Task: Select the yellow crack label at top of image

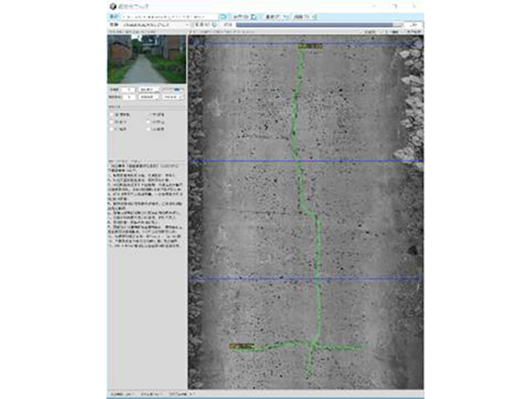Action: click(308, 47)
